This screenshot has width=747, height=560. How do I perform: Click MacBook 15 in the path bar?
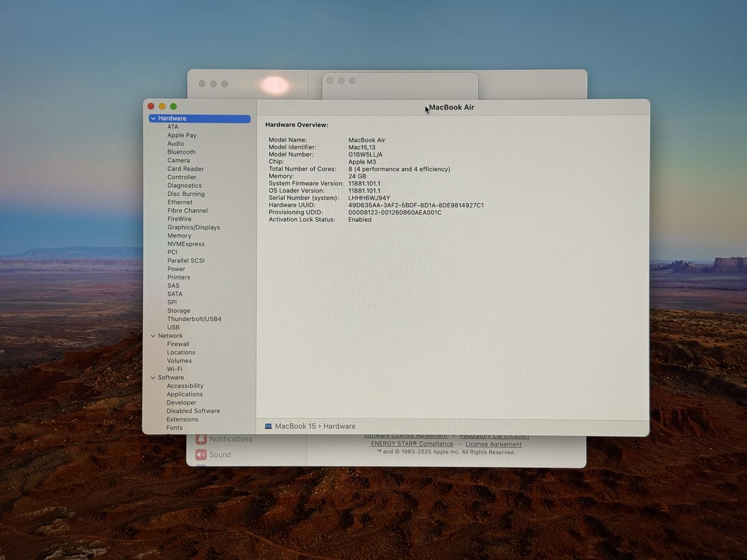coord(295,426)
